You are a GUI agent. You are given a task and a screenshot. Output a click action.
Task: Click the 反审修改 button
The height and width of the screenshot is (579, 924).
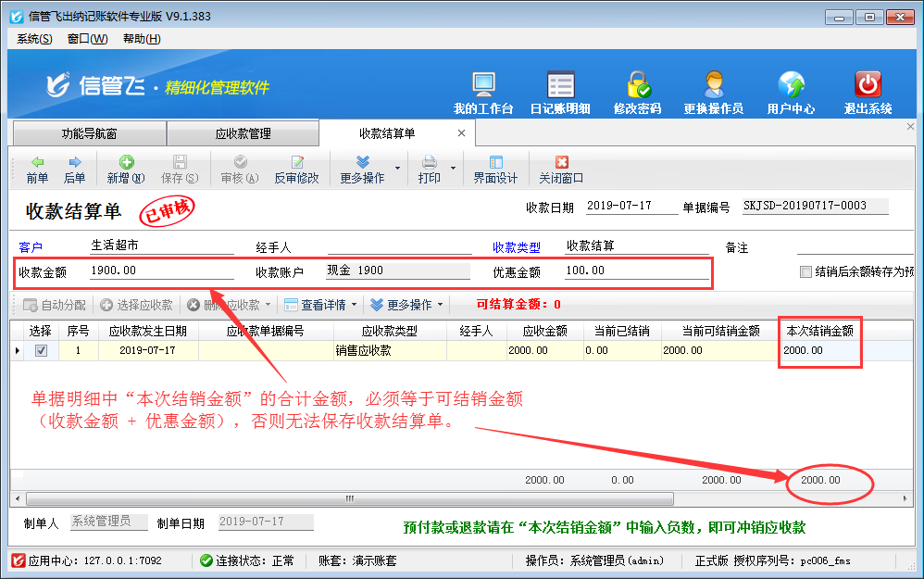click(x=296, y=170)
